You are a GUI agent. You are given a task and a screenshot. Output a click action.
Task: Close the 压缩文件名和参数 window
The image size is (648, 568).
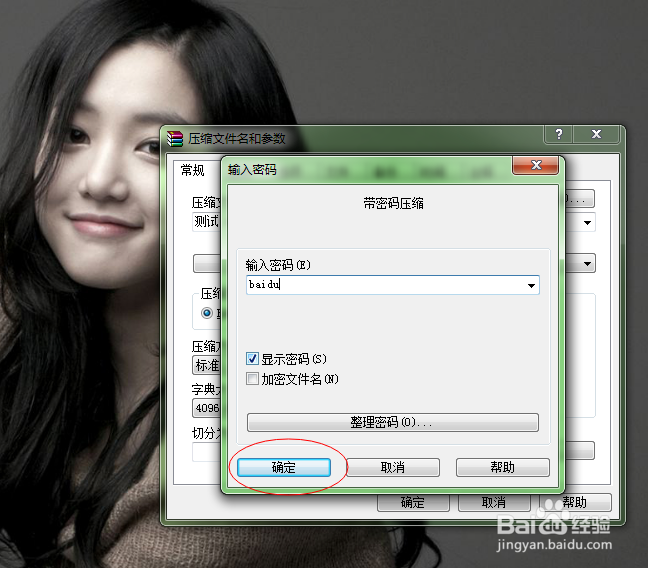point(596,134)
